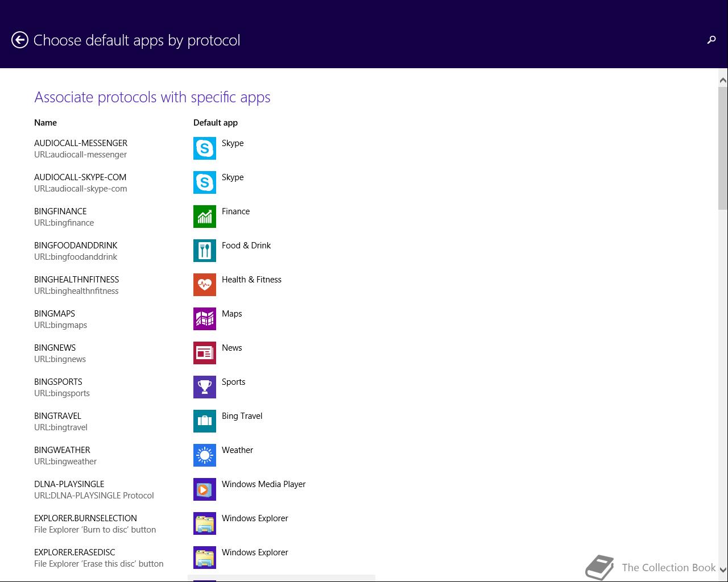Screen dimensions: 728x582
Task: Click the scrollbar down arrow
Action: tap(723, 569)
